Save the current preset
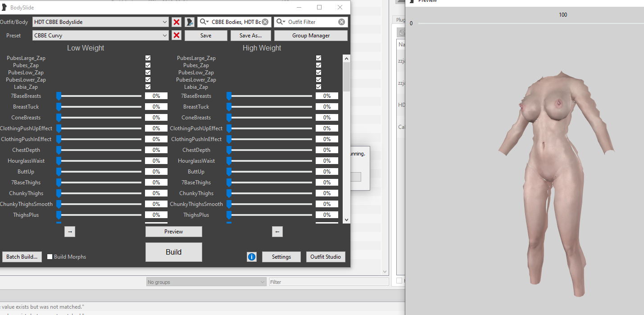This screenshot has height=315, width=644. (x=206, y=36)
